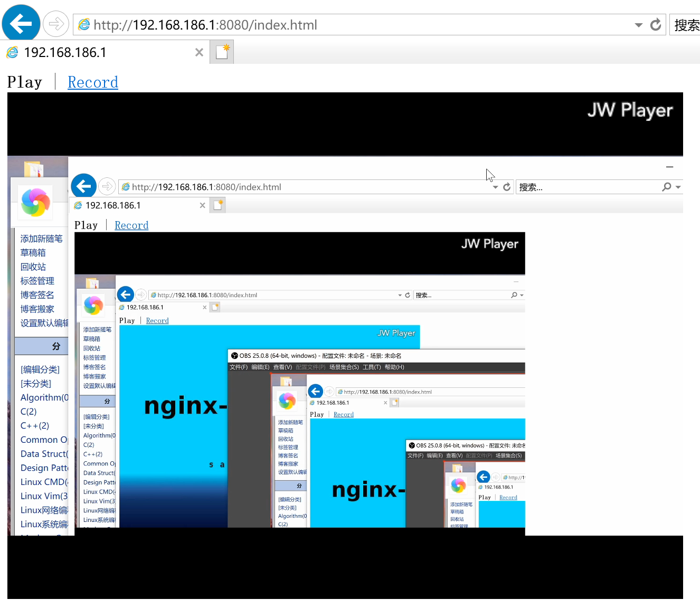Click the IE favicon on the tab
Image resolution: width=700 pixels, height=609 pixels.
click(x=12, y=52)
